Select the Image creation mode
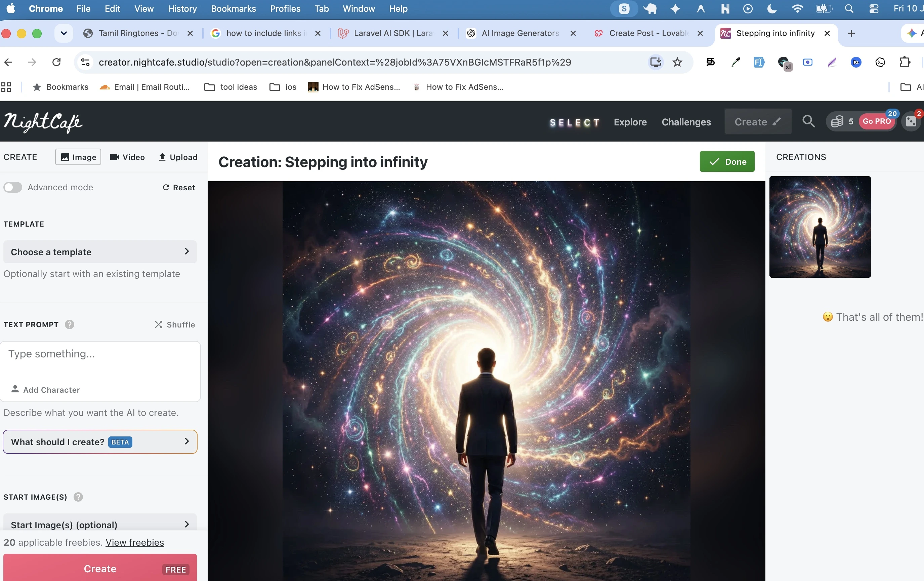 pyautogui.click(x=78, y=157)
